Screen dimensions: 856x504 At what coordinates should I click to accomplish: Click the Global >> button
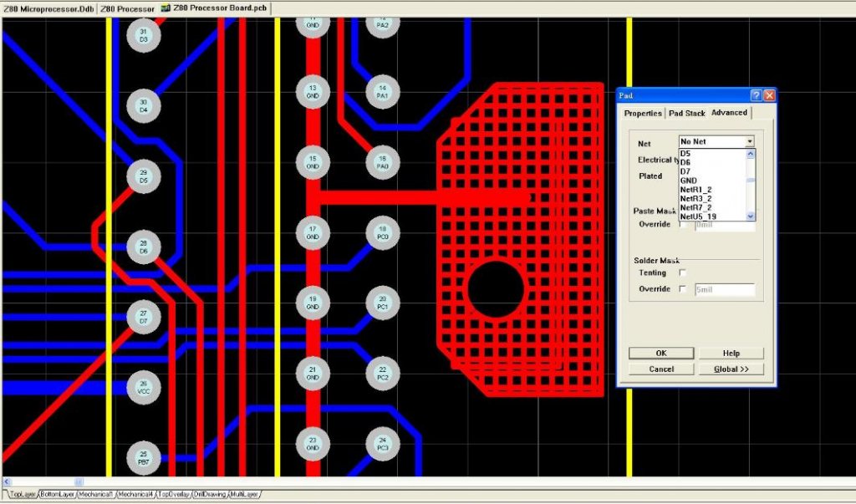point(733,369)
